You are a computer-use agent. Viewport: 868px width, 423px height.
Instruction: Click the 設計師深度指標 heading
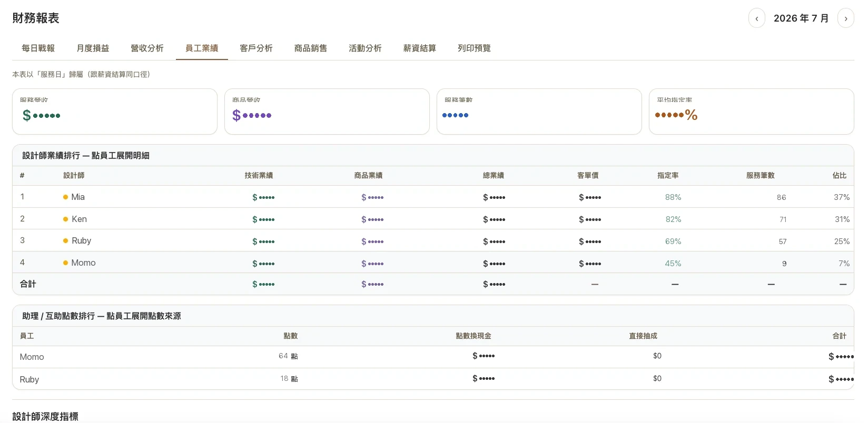[x=45, y=416]
